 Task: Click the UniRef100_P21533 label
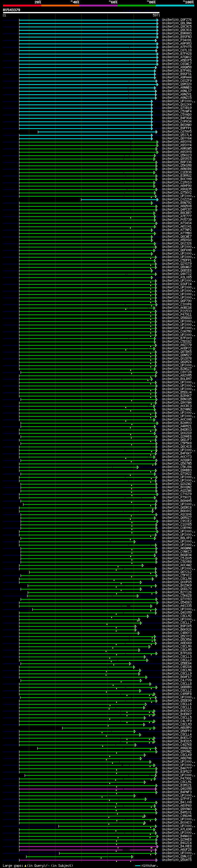(x=177, y=311)
